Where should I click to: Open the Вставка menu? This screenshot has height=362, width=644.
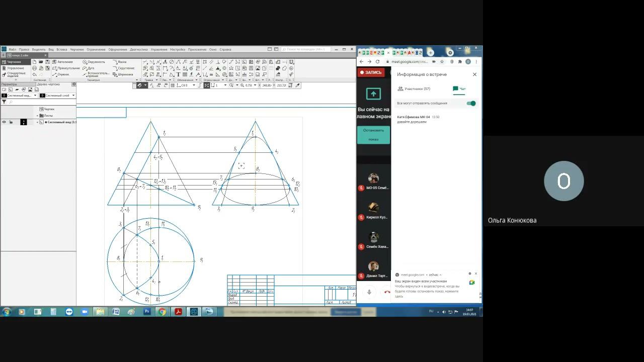(62, 49)
